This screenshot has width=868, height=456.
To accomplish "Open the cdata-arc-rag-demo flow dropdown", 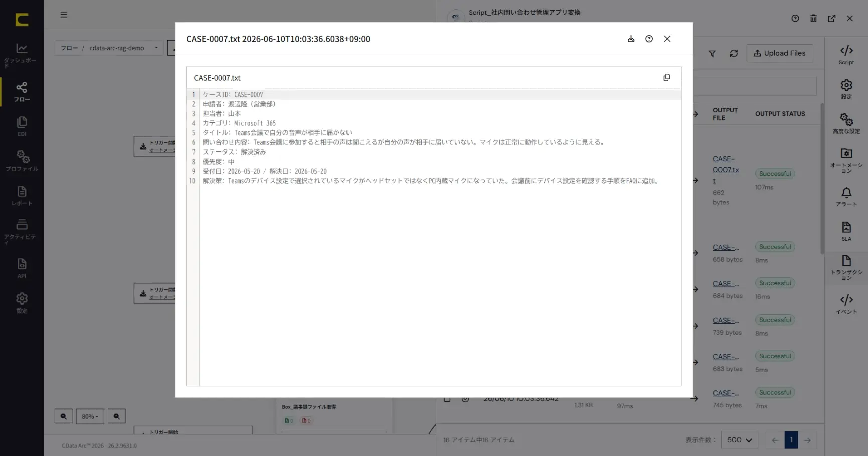I will click(x=109, y=48).
